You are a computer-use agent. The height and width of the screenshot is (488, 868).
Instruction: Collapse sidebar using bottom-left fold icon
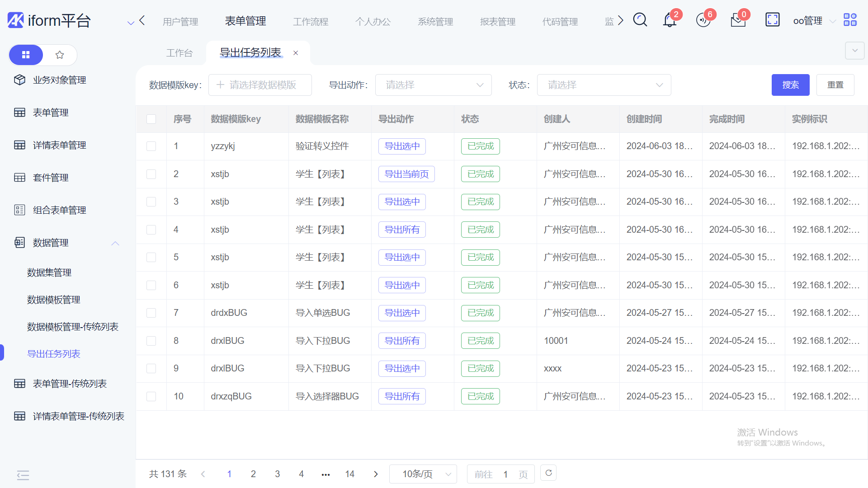(23, 475)
